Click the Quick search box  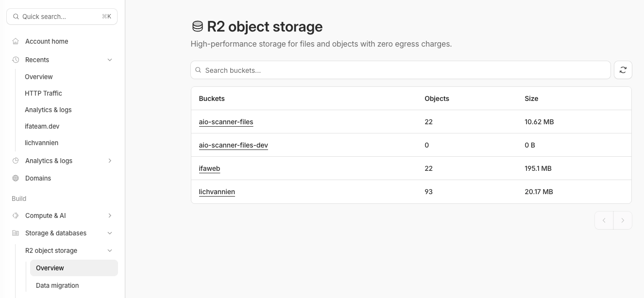click(62, 17)
